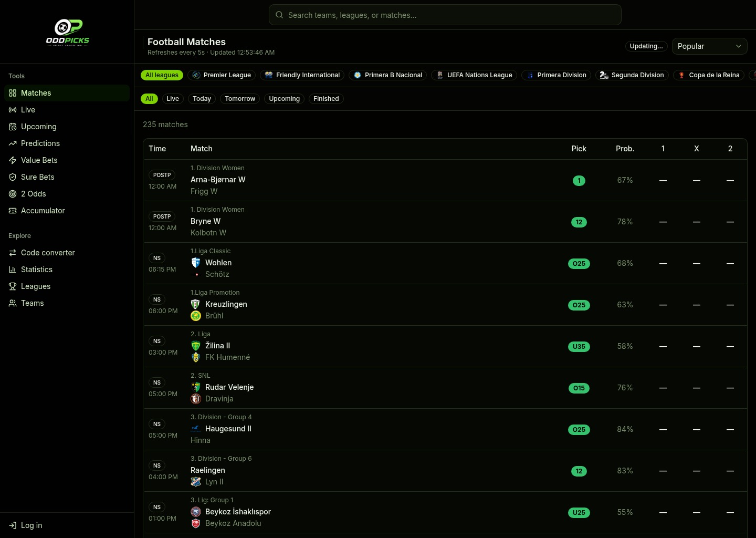Click the Prob. column header
This screenshot has width=756, height=538.
(x=625, y=149)
